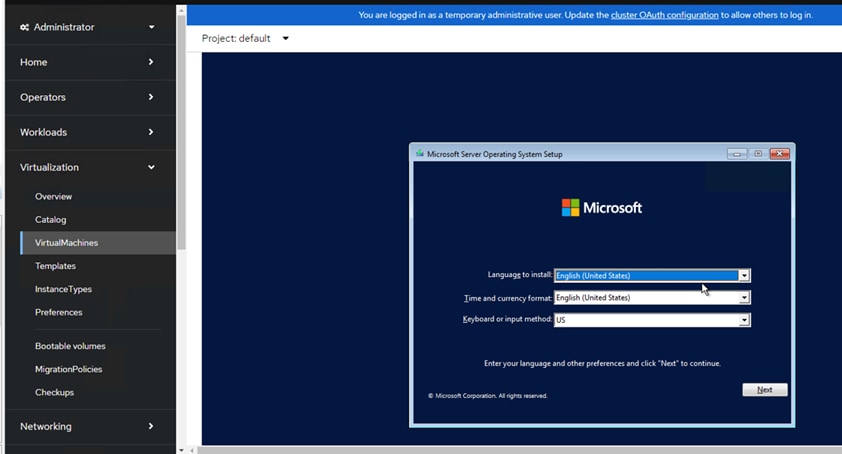Screen dimensions: 842x454
Task: Navigate to Bootable volumes
Action: [x=70, y=346]
